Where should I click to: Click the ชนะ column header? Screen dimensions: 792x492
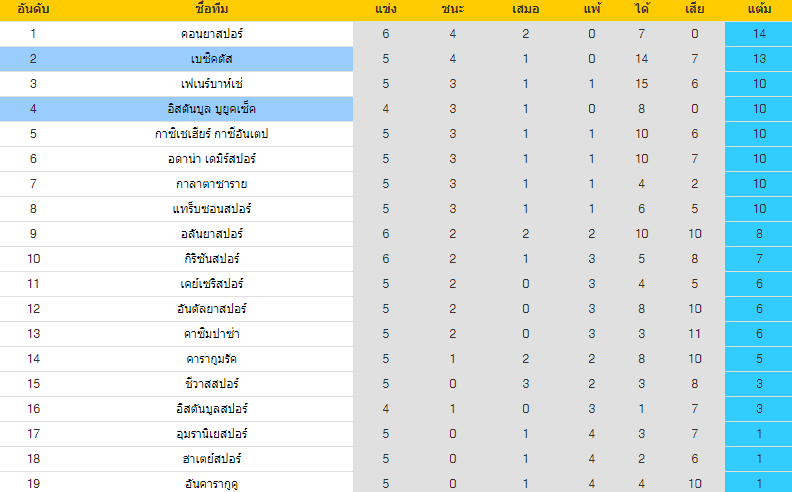tap(453, 9)
